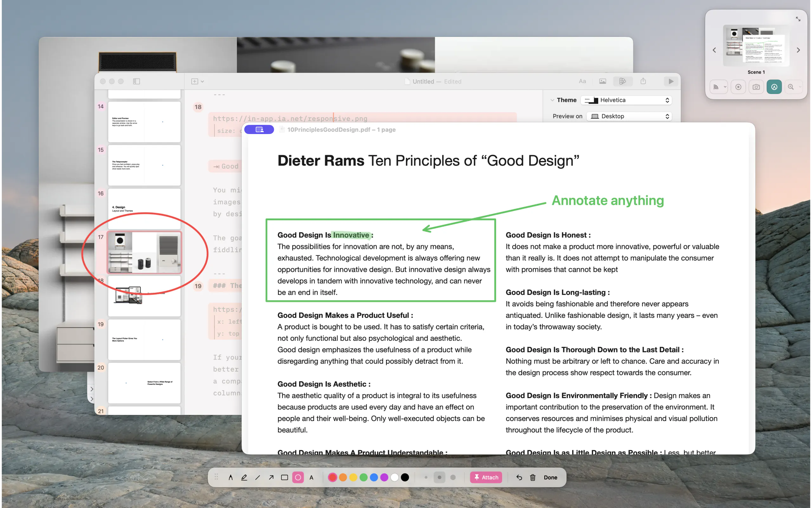Pick the blue color swatch

point(374,478)
